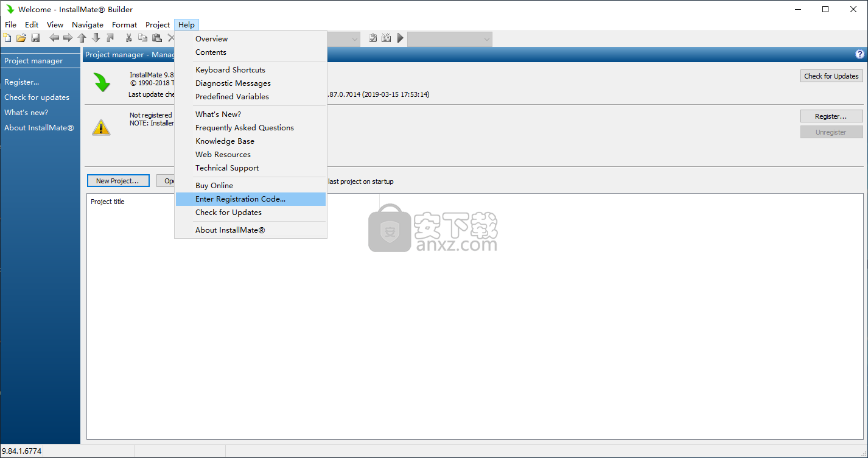The height and width of the screenshot is (458, 868).
Task: Open the Edit menu
Action: point(32,24)
